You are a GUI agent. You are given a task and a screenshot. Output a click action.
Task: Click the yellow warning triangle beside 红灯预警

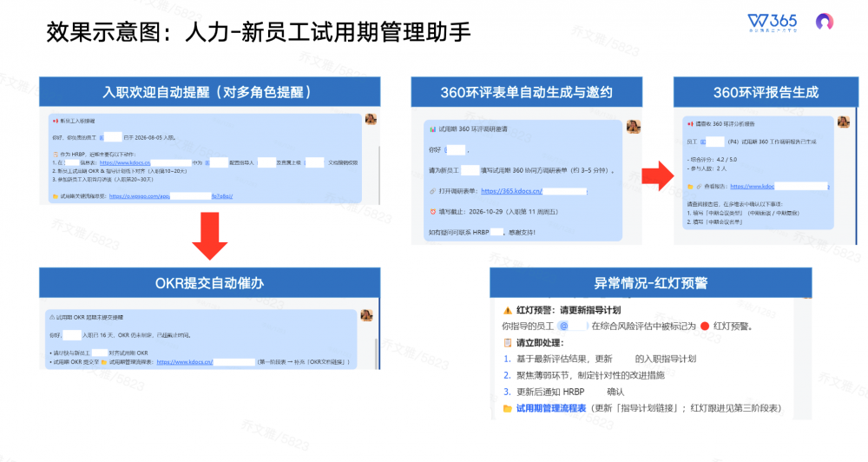(x=507, y=310)
